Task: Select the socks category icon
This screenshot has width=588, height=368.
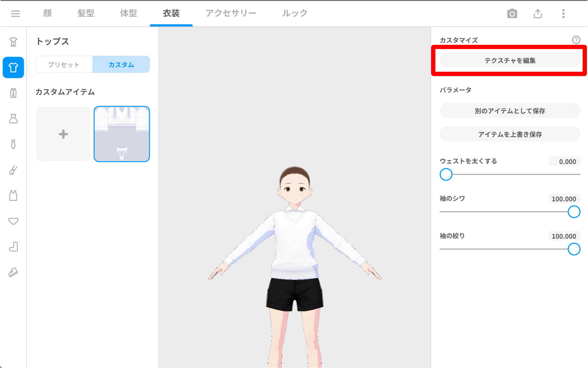Action: [x=13, y=247]
